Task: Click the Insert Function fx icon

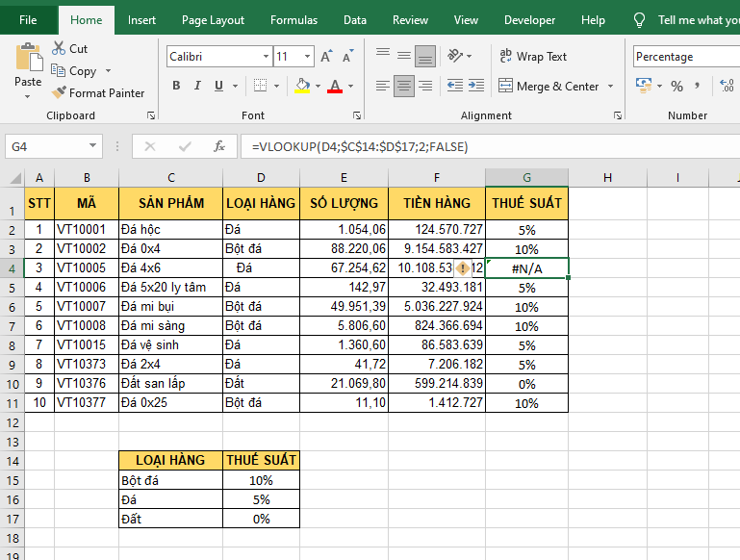Action: pyautogui.click(x=219, y=146)
